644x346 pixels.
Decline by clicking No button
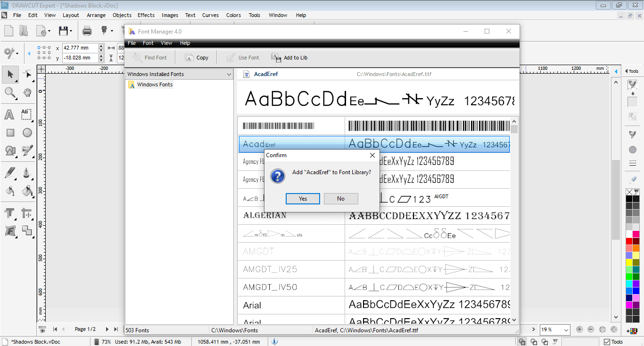tap(341, 199)
